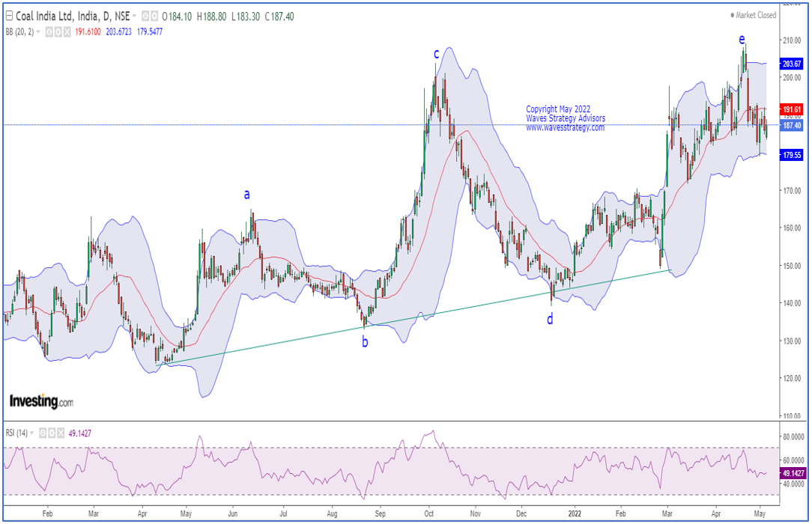The image size is (812, 524).
Task: Click the Copyright May 2022 annotation text
Action: coord(558,109)
